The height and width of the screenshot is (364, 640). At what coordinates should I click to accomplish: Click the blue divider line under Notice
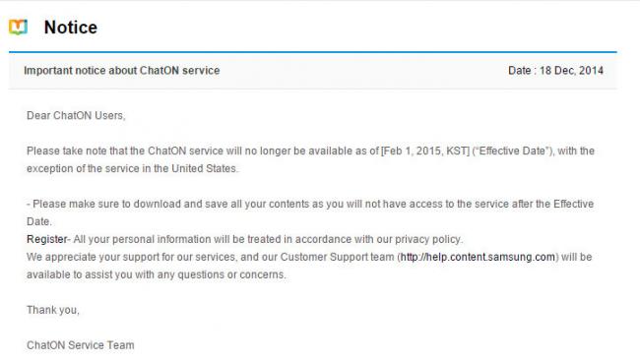click(x=313, y=52)
